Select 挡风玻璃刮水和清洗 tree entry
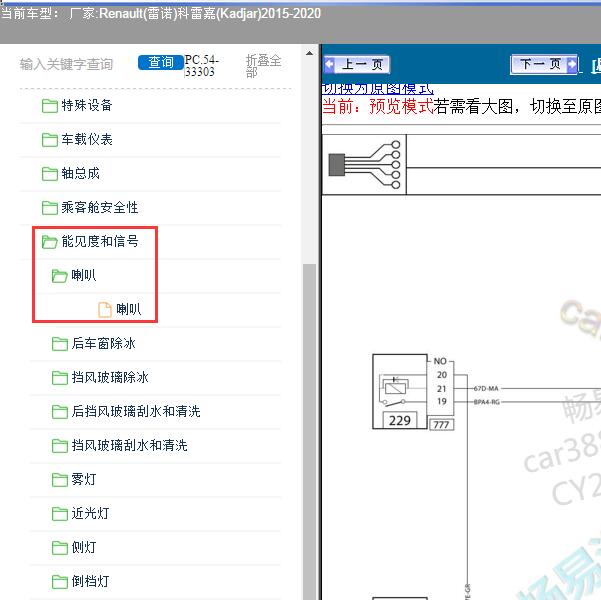601x600 pixels. pyautogui.click(x=129, y=446)
